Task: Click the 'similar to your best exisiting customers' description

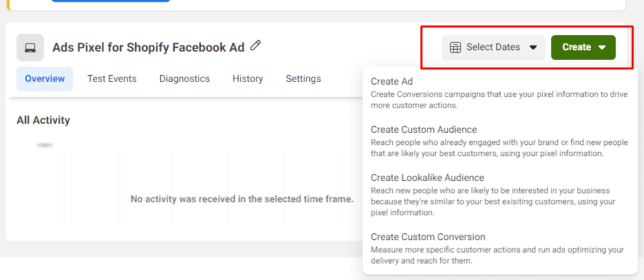Action: pos(493,202)
